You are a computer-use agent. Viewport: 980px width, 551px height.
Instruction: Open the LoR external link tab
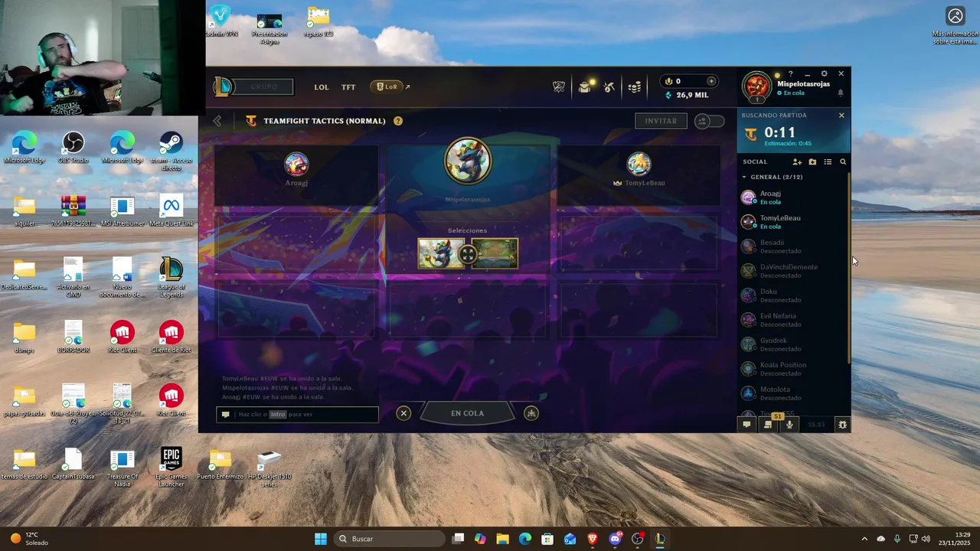390,87
